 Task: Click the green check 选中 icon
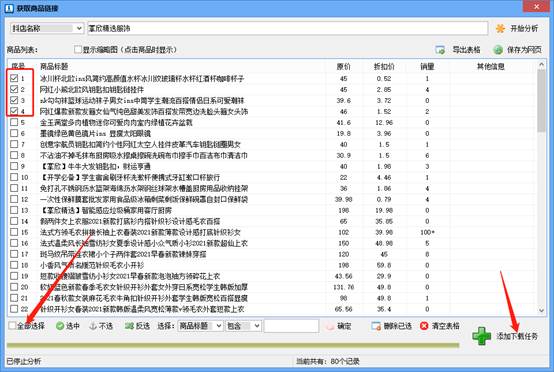pyautogui.click(x=60, y=326)
